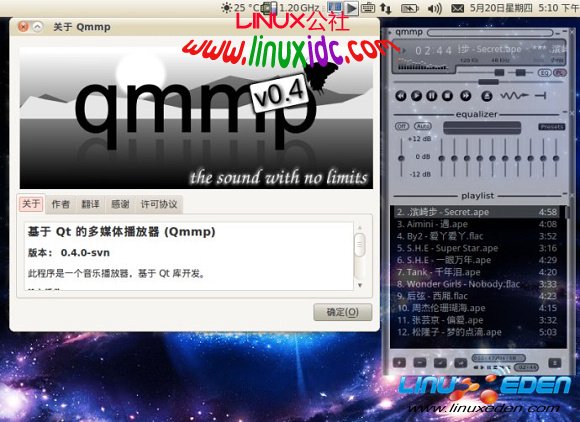Select playlist track S.H.E - Super Star.ape
The width and height of the screenshot is (580, 422).
pos(477,248)
